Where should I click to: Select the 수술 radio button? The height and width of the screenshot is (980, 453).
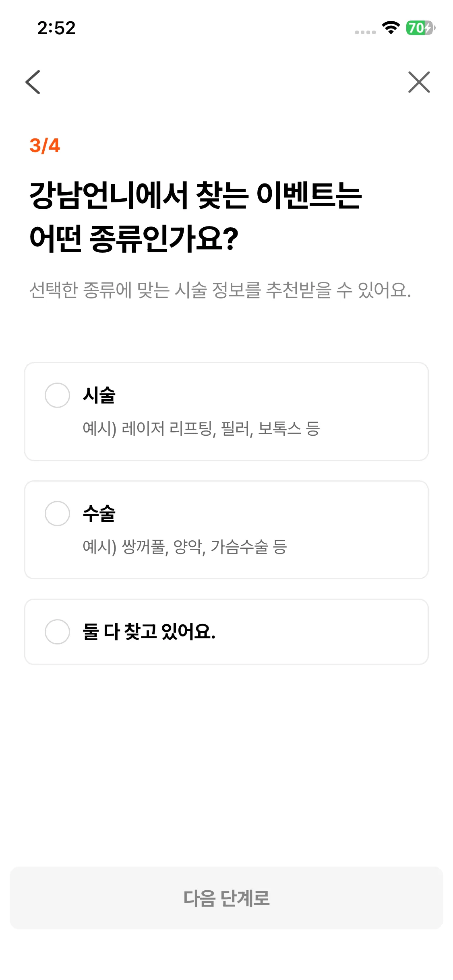point(57,513)
